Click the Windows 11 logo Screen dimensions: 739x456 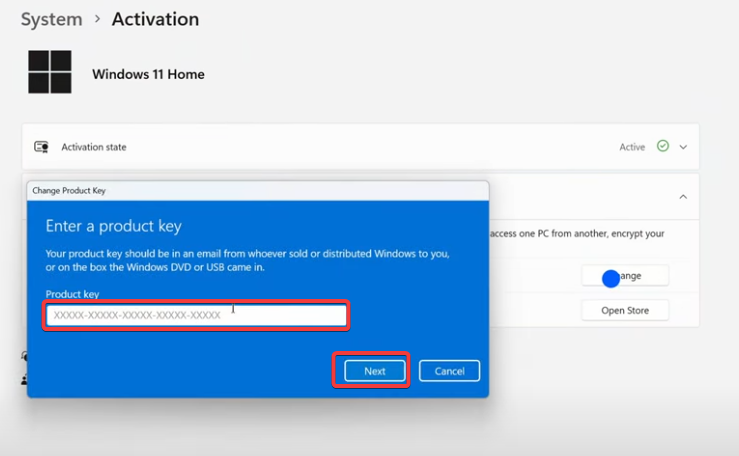49,72
